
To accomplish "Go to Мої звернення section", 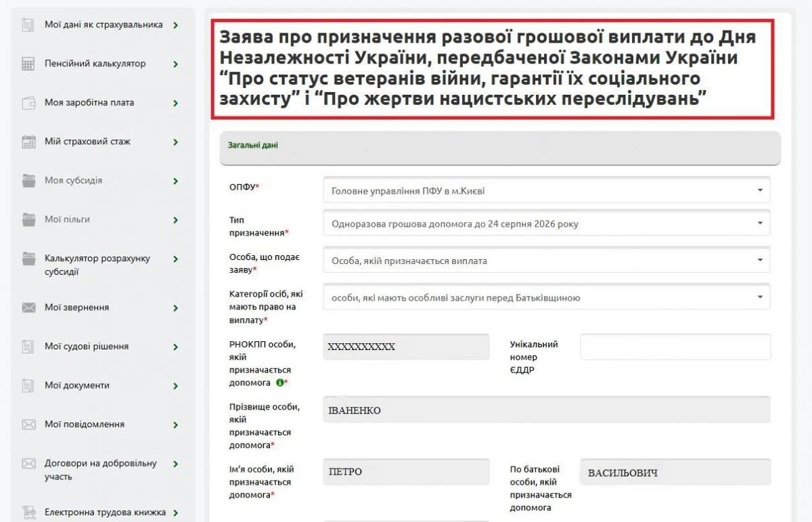I will pyautogui.click(x=76, y=307).
